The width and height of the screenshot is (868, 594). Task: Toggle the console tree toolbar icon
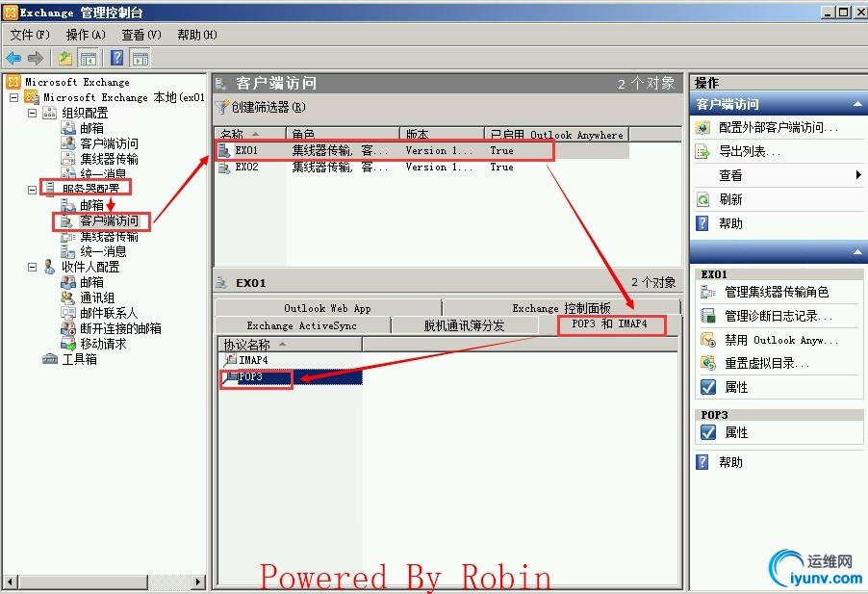point(88,58)
